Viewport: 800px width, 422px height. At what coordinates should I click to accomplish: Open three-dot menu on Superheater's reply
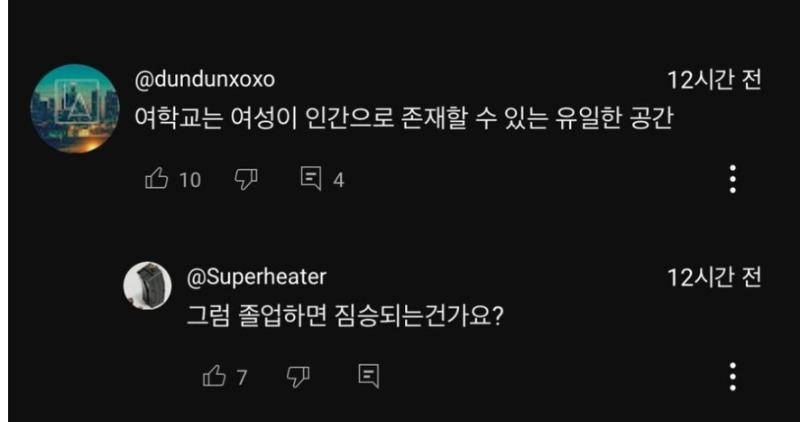[x=733, y=376]
